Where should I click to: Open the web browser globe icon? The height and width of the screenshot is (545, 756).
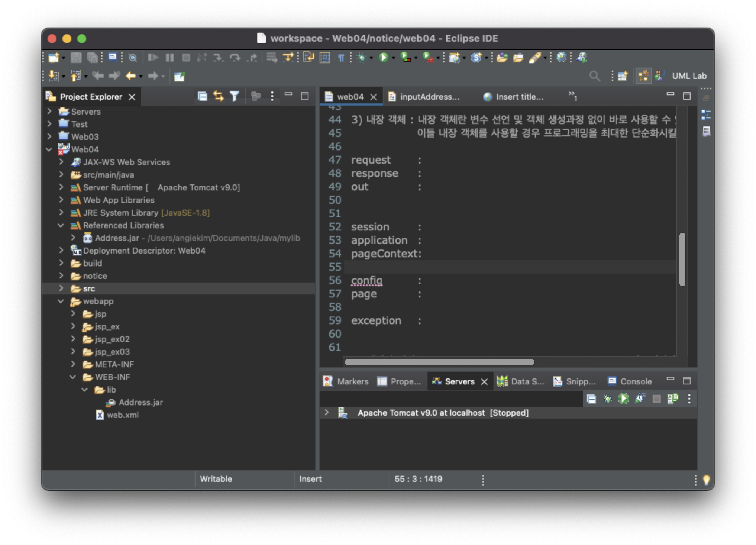pyautogui.click(x=561, y=57)
